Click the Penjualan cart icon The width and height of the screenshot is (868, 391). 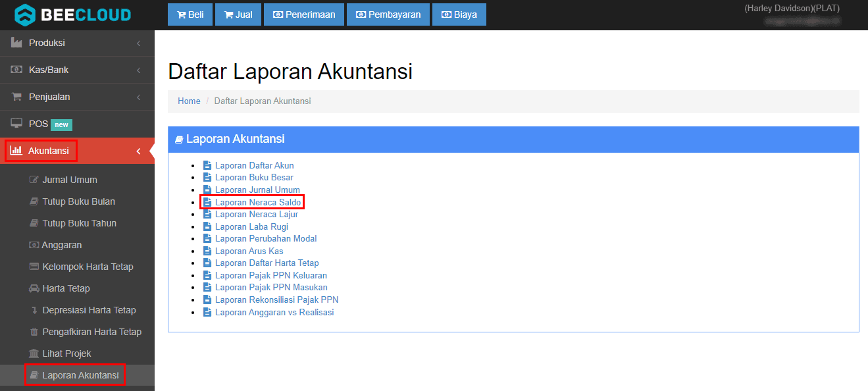point(16,97)
